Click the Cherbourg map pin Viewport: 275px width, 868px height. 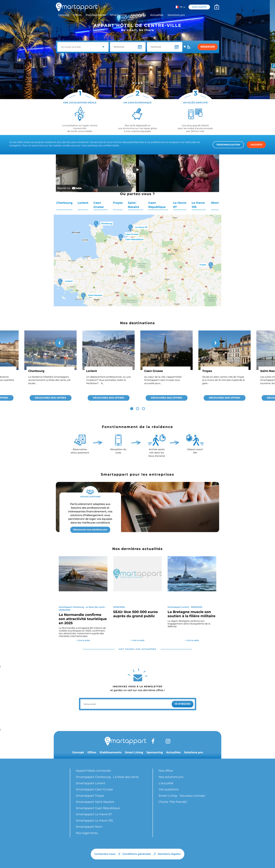coord(96,224)
